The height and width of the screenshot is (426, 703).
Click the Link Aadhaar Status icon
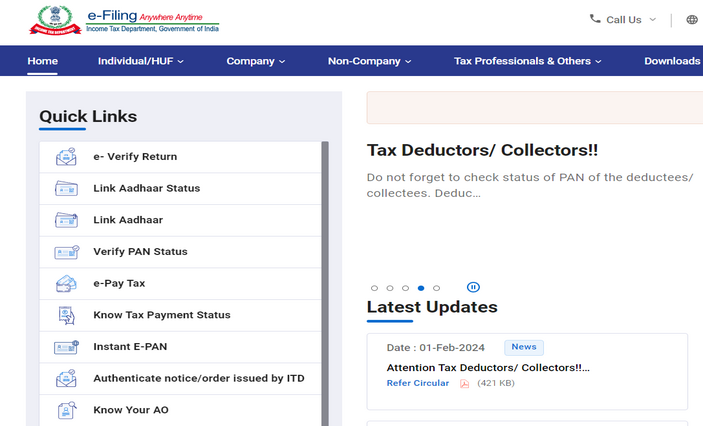66,188
